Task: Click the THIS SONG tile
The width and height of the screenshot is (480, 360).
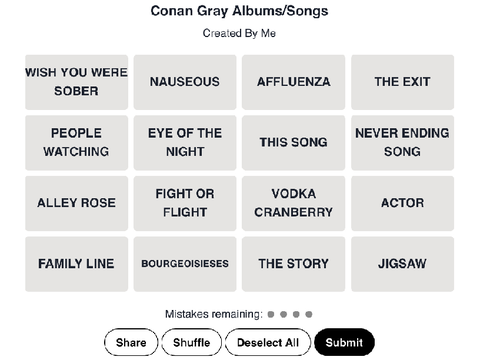Action: (293, 143)
